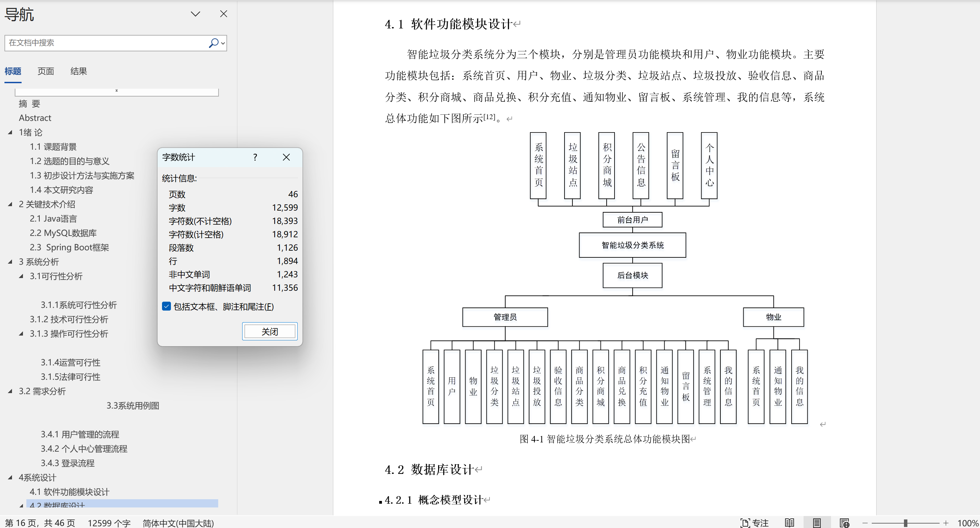980x528 pixels.
Task: Collapse the 1绪 论 heading
Action: coord(10,133)
